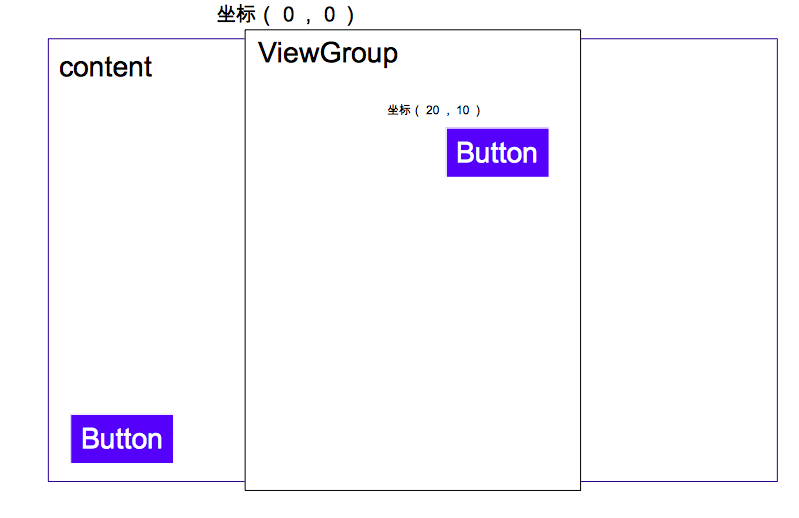Click the right border of the content rectangle
799x518 pixels.
click(777, 260)
